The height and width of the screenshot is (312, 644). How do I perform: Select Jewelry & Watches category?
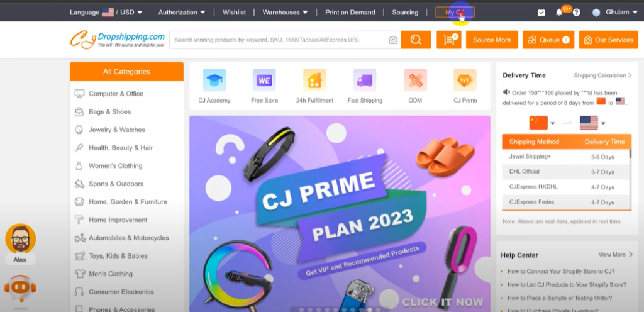116,130
